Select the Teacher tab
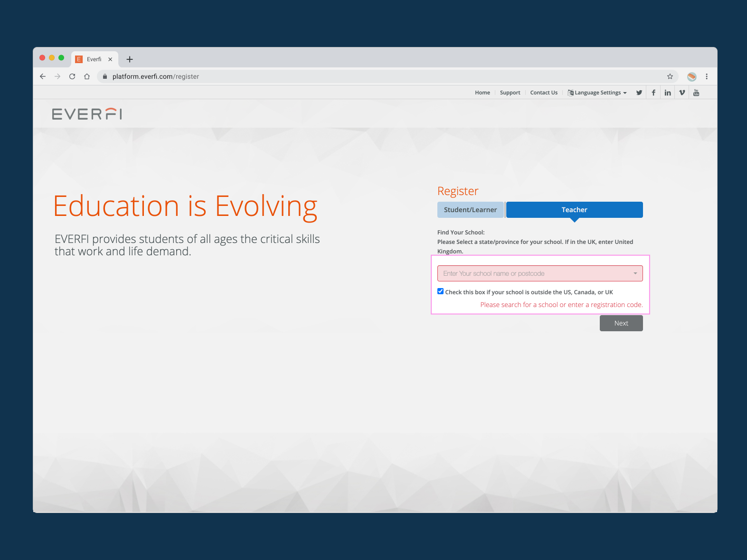 (x=575, y=210)
